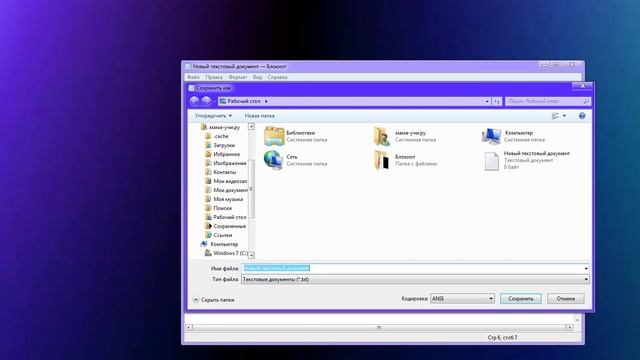The width and height of the screenshot is (640, 360).
Task: Click the Сохранить button
Action: 521,299
